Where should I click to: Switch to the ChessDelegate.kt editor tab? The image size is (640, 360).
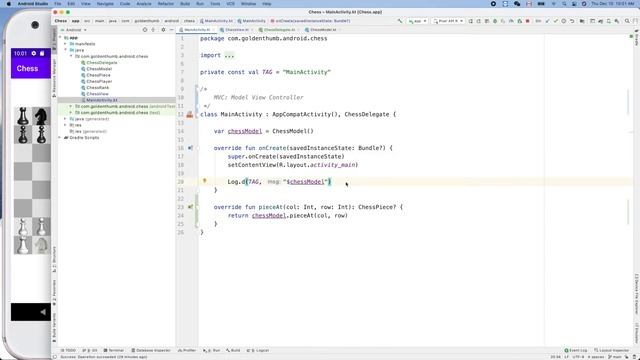(279, 30)
